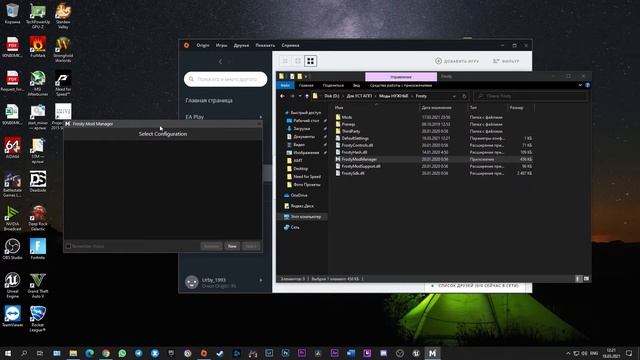This screenshot has height=360, width=640.
Task: Click Explorer back navigation arrow
Action: 282,96
